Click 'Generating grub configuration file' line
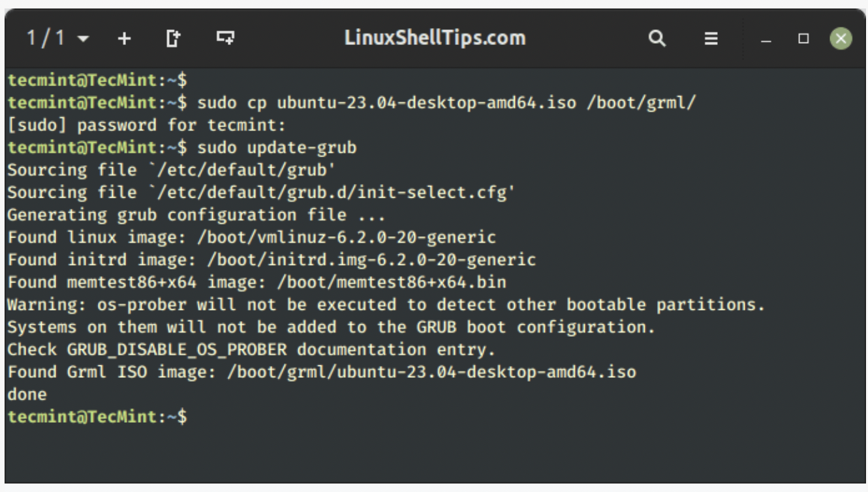 tap(196, 215)
